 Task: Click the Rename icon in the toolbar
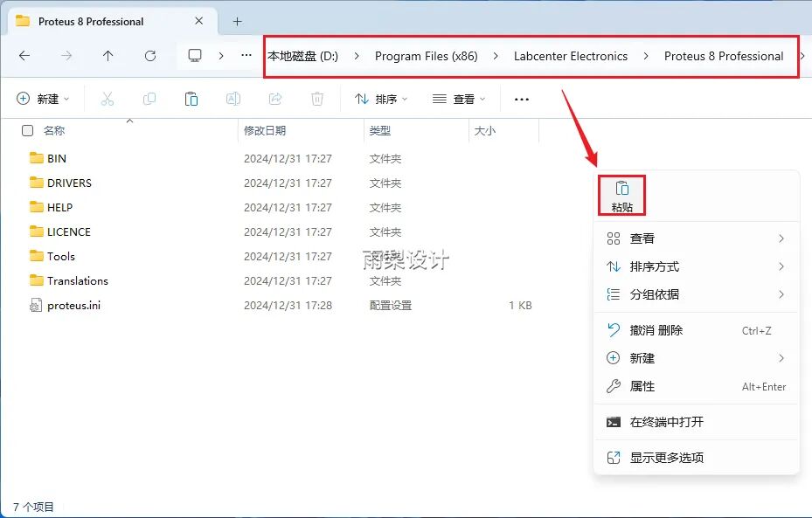[x=233, y=99]
